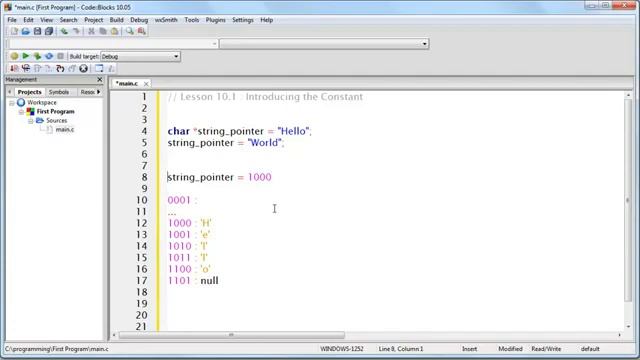This screenshot has height=360, width=640.
Task: Click the Build and run icon
Action: pyautogui.click(x=37, y=56)
